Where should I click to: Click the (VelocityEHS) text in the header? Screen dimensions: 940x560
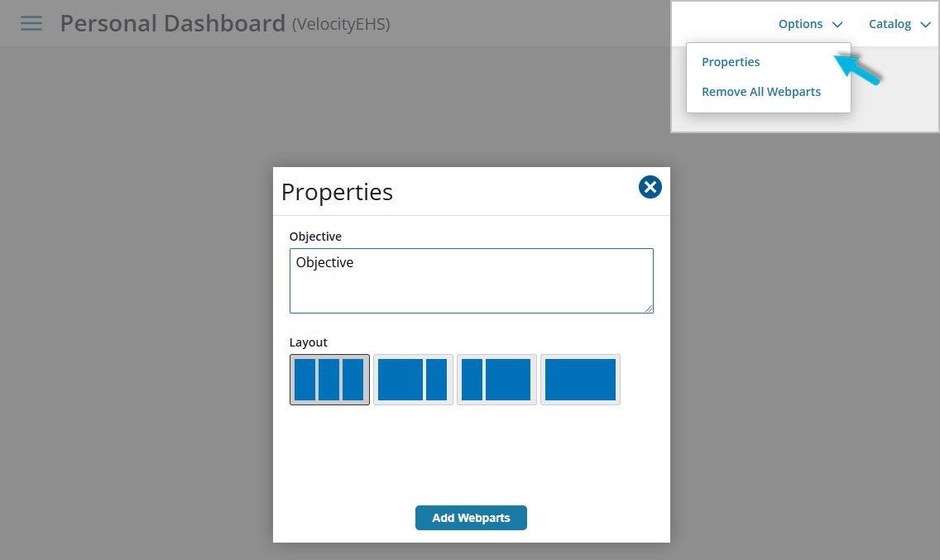pyautogui.click(x=341, y=25)
